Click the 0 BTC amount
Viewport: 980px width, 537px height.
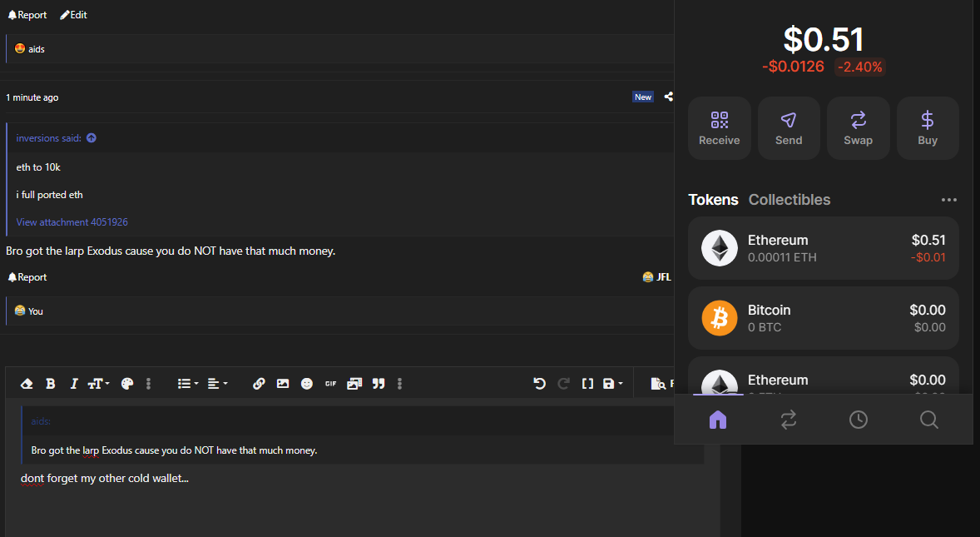coord(765,327)
